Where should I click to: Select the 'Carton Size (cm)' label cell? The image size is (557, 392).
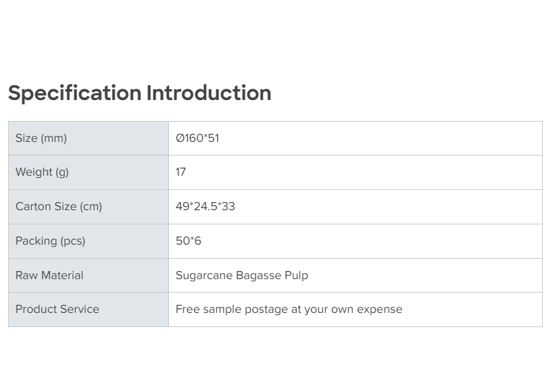(59, 207)
